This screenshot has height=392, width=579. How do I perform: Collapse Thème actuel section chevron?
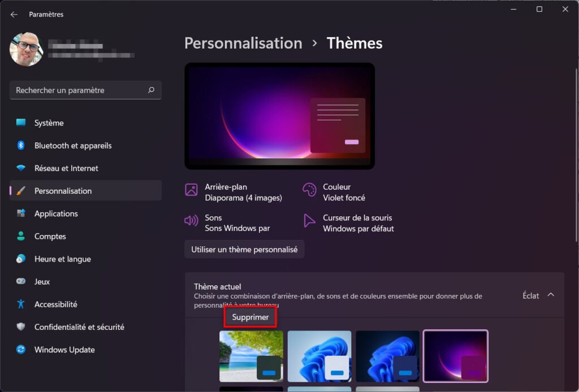point(551,295)
